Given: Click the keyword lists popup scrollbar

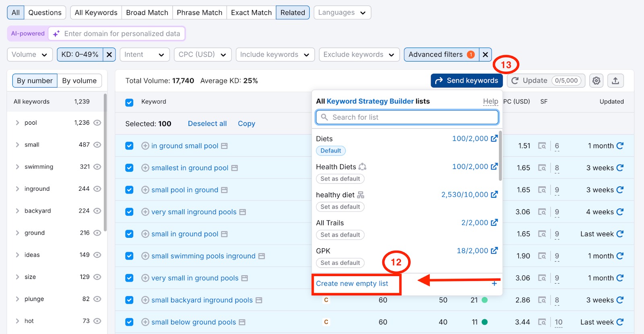Looking at the screenshot, I should [x=500, y=155].
